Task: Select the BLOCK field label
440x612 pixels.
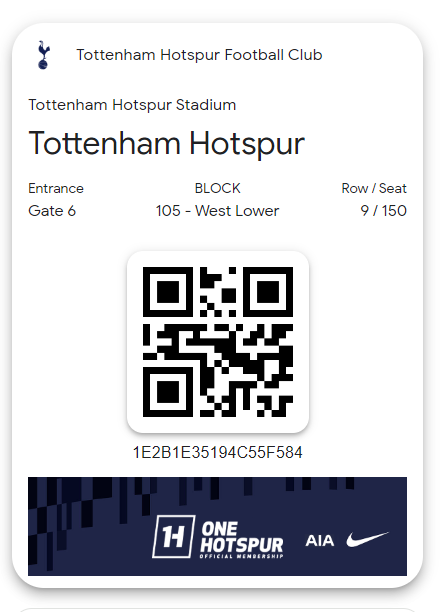Action: click(x=217, y=189)
